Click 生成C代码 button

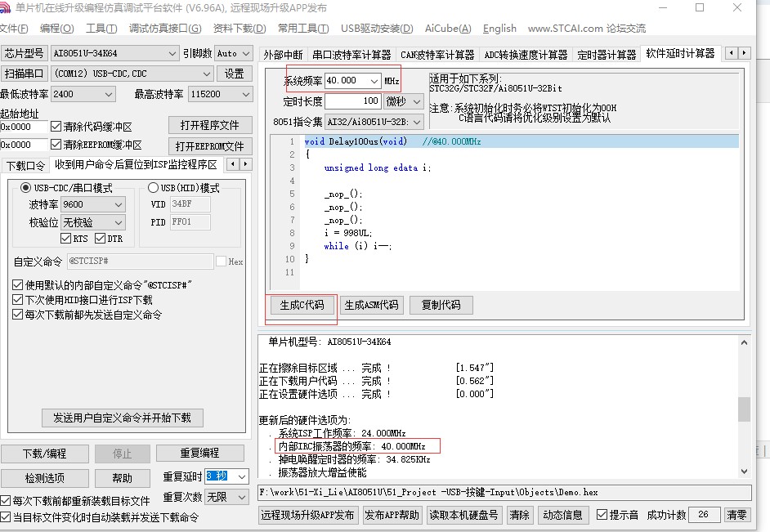coord(302,305)
